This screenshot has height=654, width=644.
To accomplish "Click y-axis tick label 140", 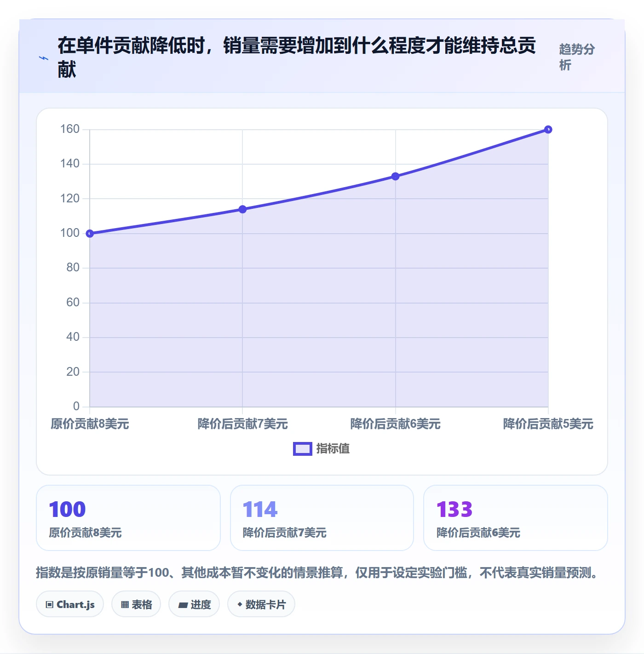I will coord(70,164).
